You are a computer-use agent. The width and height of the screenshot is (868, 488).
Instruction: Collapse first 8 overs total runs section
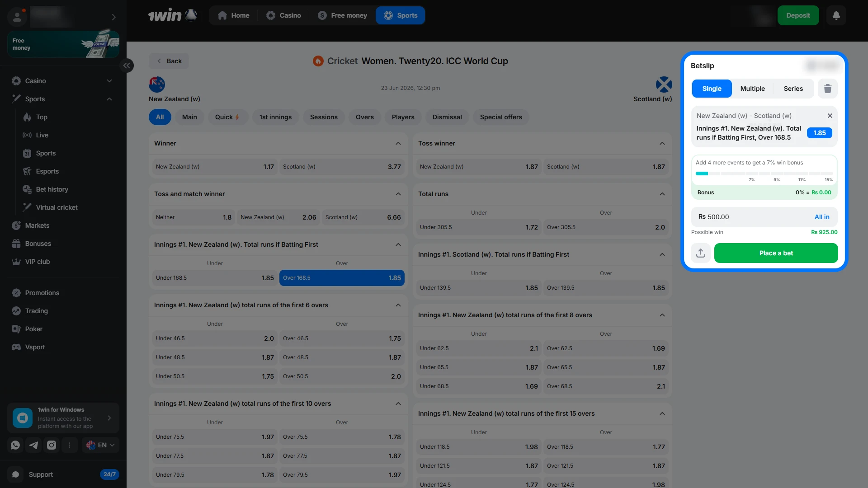tap(662, 315)
